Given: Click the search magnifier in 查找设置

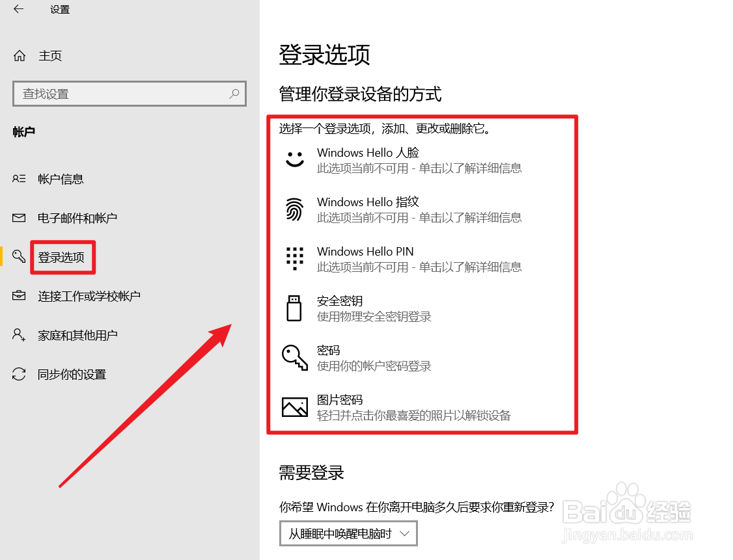Looking at the screenshot, I should point(234,94).
